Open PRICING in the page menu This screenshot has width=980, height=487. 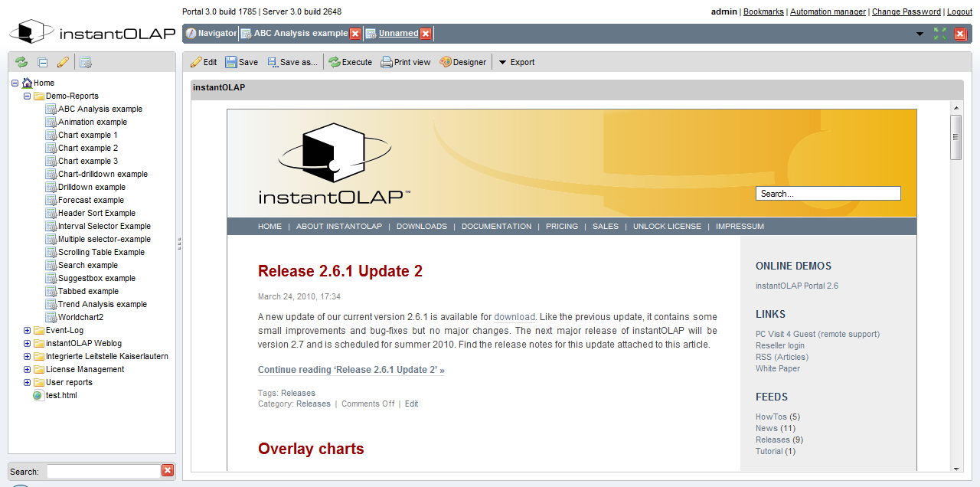562,227
